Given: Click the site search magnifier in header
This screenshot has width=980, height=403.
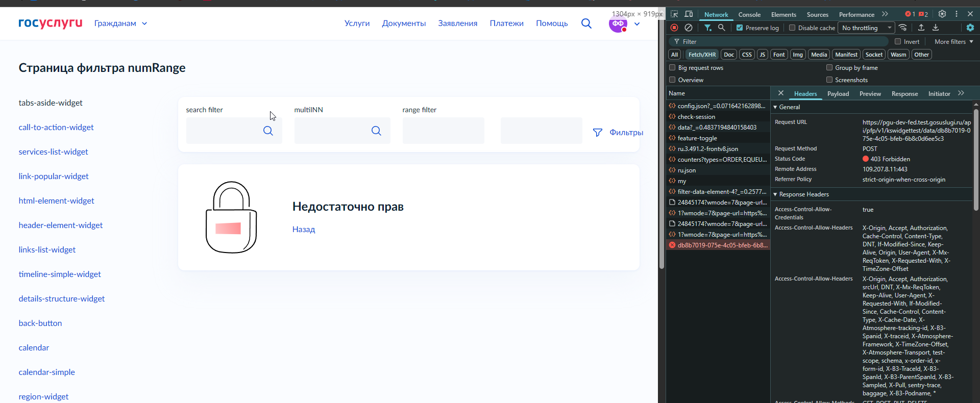Looking at the screenshot, I should click(x=586, y=23).
